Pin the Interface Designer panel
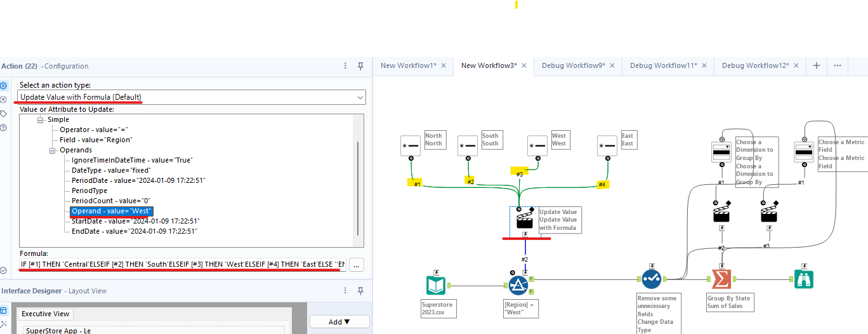 pos(360,291)
